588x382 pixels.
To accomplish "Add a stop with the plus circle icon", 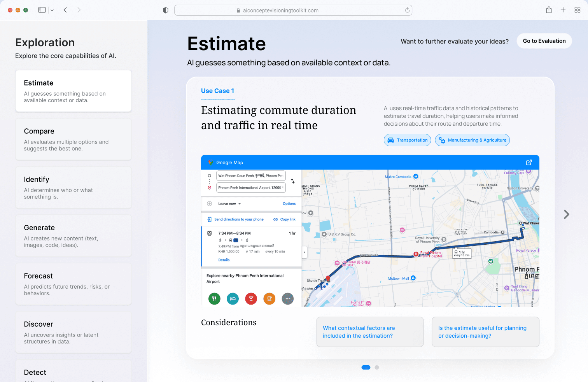I will pyautogui.click(x=210, y=203).
